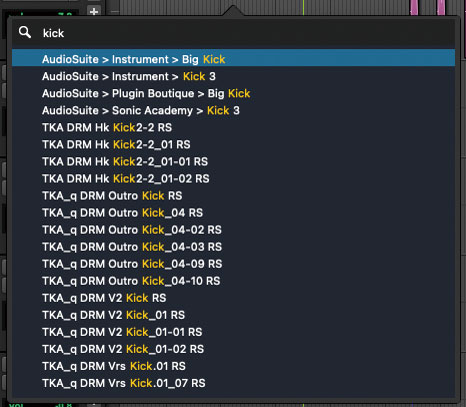The height and width of the screenshot is (407, 466).
Task: Open 'TKA_q DRM V2 Kick_01-02 RS' result
Action: pyautogui.click(x=233, y=349)
